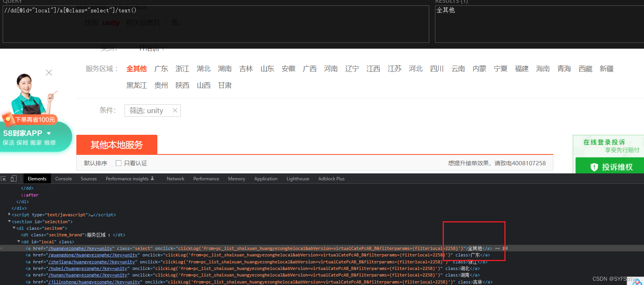Click the 下单再省100元 promo badge
The height and width of the screenshot is (285, 644).
30,120
